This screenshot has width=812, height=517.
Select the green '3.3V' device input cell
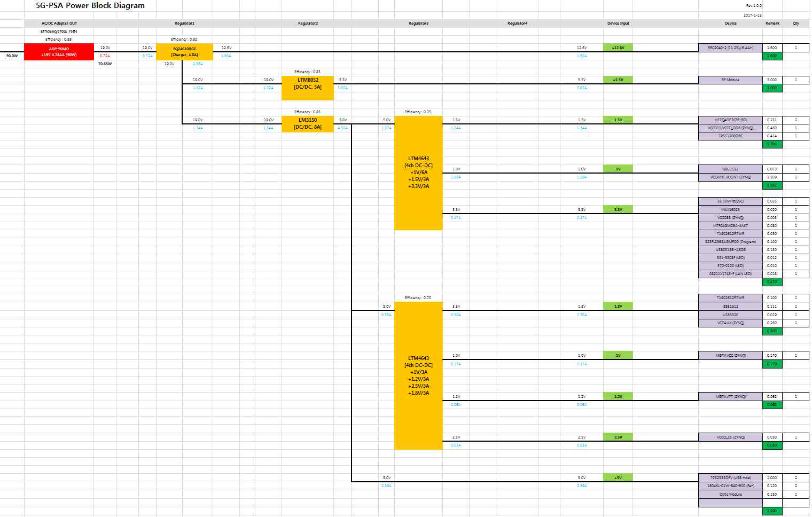pos(618,209)
